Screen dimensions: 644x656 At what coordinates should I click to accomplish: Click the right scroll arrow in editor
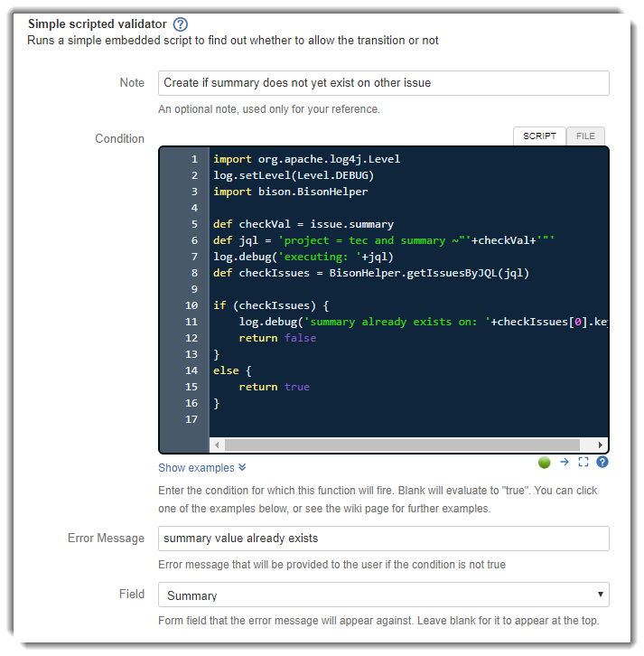pos(601,445)
